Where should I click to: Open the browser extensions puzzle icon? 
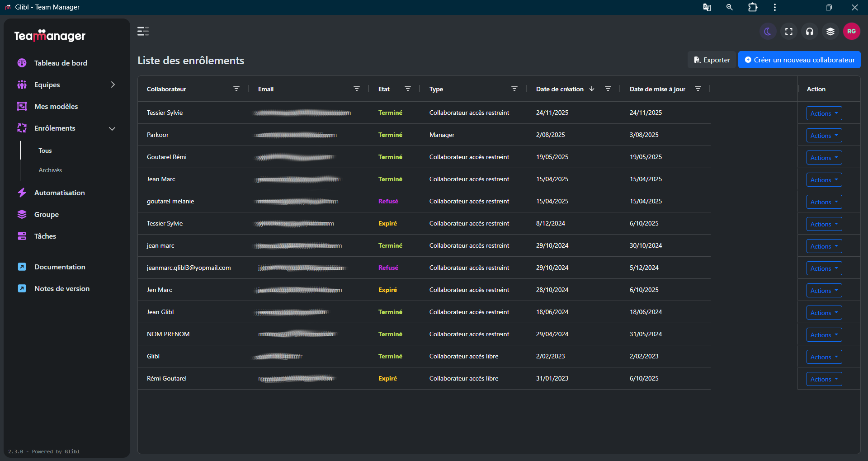tap(753, 7)
